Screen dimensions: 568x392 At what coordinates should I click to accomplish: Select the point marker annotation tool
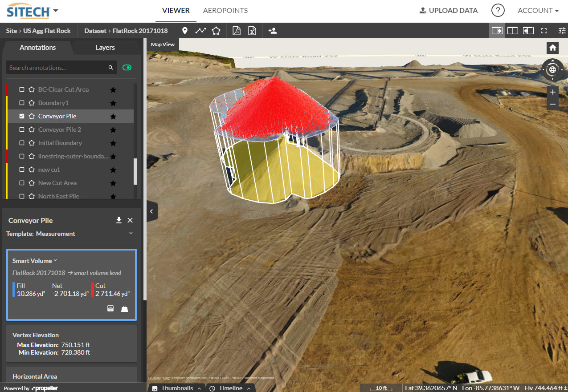tap(185, 31)
